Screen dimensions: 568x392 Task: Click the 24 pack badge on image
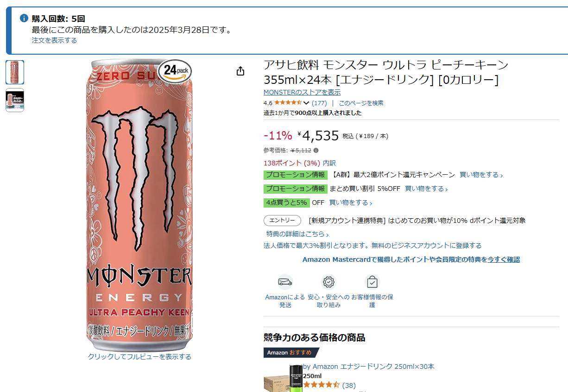[175, 70]
